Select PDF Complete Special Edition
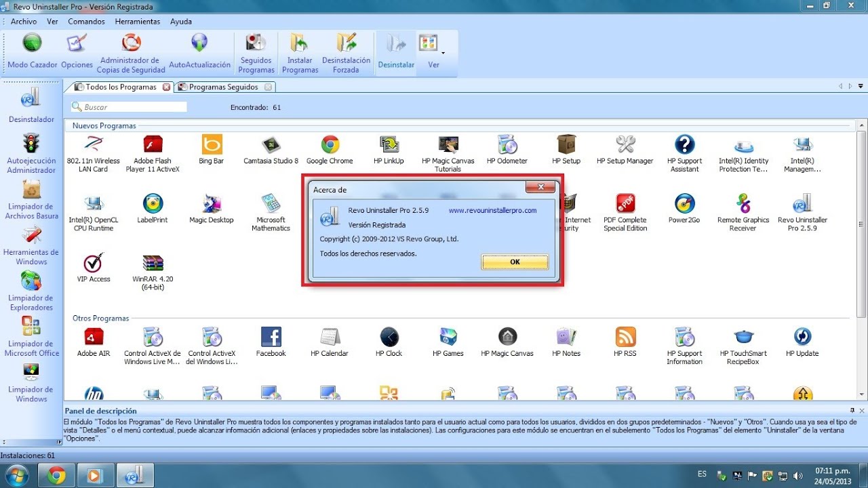 [x=625, y=212]
